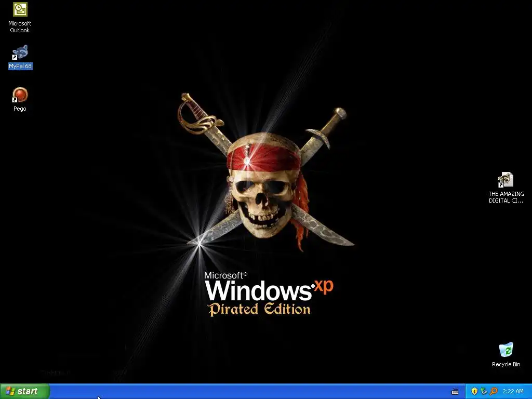
Task: Click the yellow security alert shield tray icon
Action: 474,391
